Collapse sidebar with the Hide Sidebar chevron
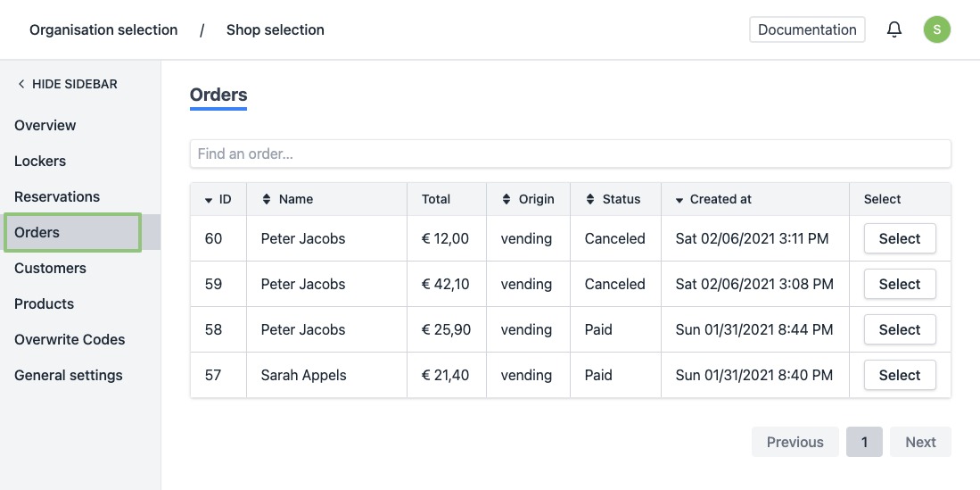This screenshot has width=980, height=490. [21, 84]
